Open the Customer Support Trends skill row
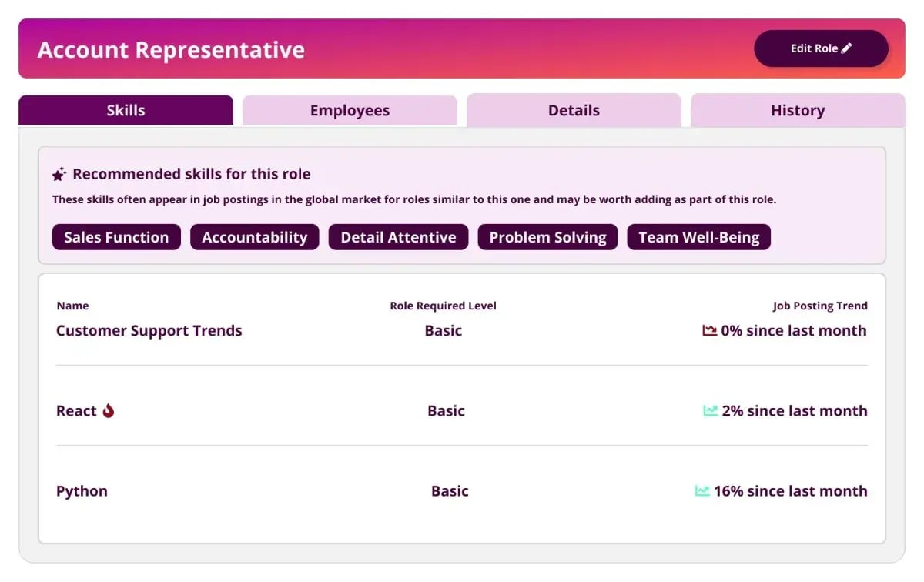The width and height of the screenshot is (924, 582). tap(462, 330)
